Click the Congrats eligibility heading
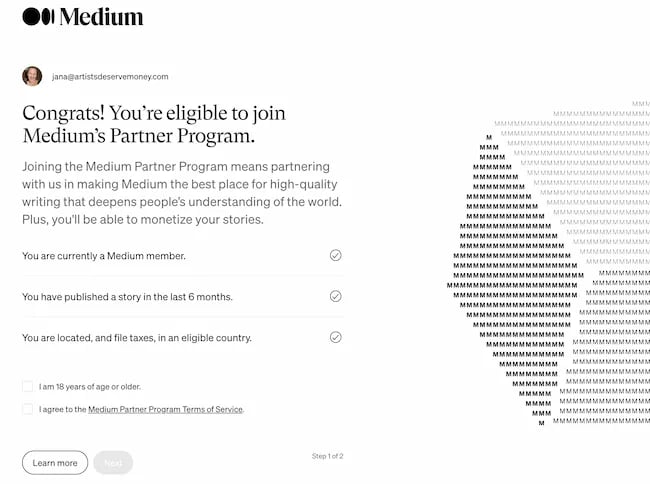Viewport: 650px width, 484px height. pos(139,123)
